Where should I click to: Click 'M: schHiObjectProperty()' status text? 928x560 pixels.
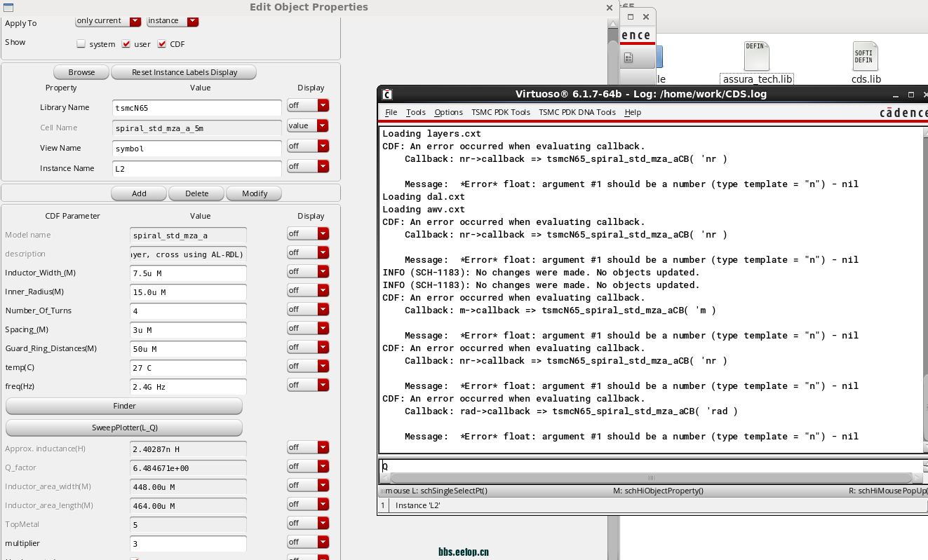pyautogui.click(x=658, y=491)
